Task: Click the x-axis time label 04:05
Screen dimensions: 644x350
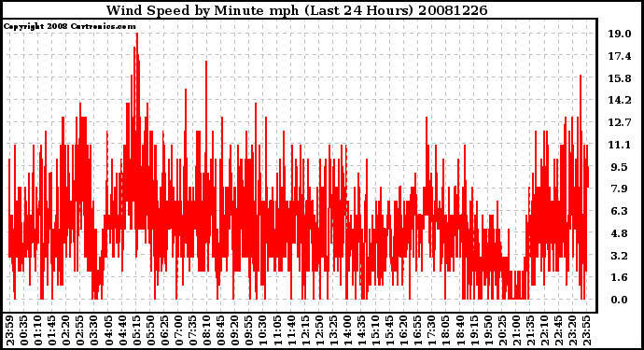Action: click(x=108, y=331)
